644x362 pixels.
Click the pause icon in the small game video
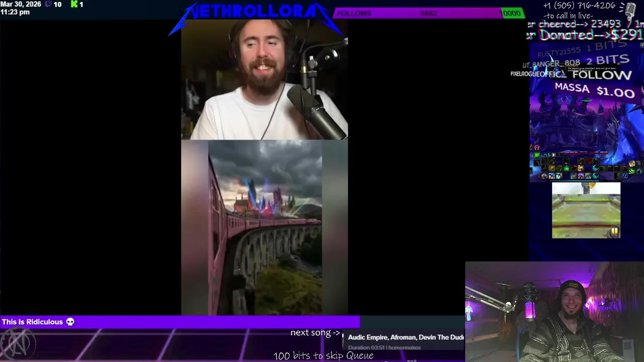coord(614,231)
